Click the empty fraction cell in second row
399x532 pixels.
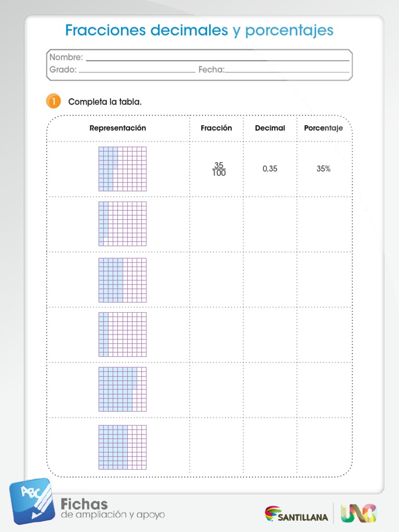coord(217,224)
